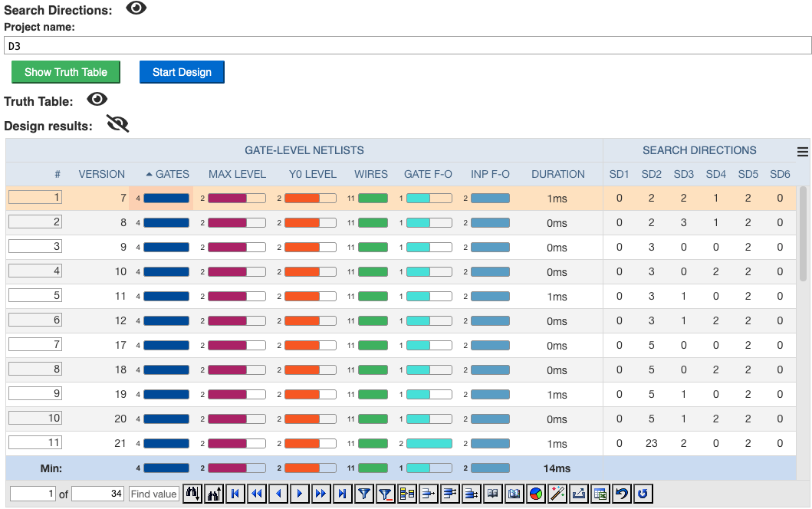Sort by DURATION column header
This screenshot has width=812, height=509.
click(x=557, y=175)
